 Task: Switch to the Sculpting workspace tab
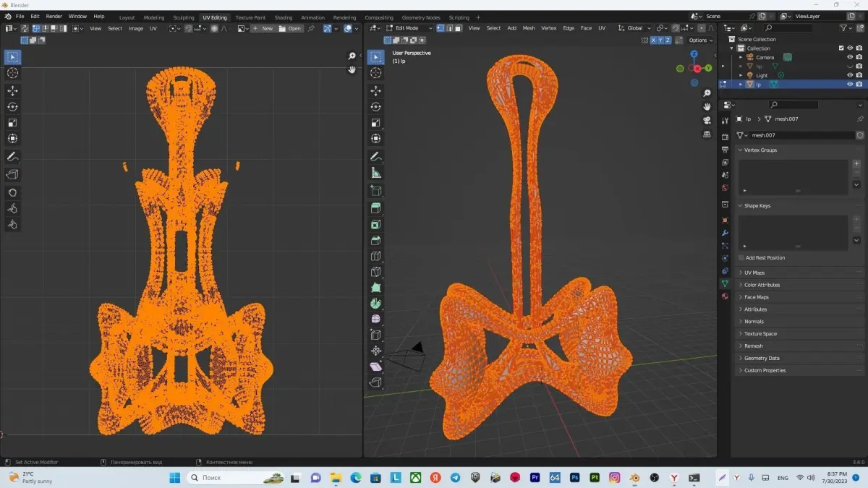[184, 17]
